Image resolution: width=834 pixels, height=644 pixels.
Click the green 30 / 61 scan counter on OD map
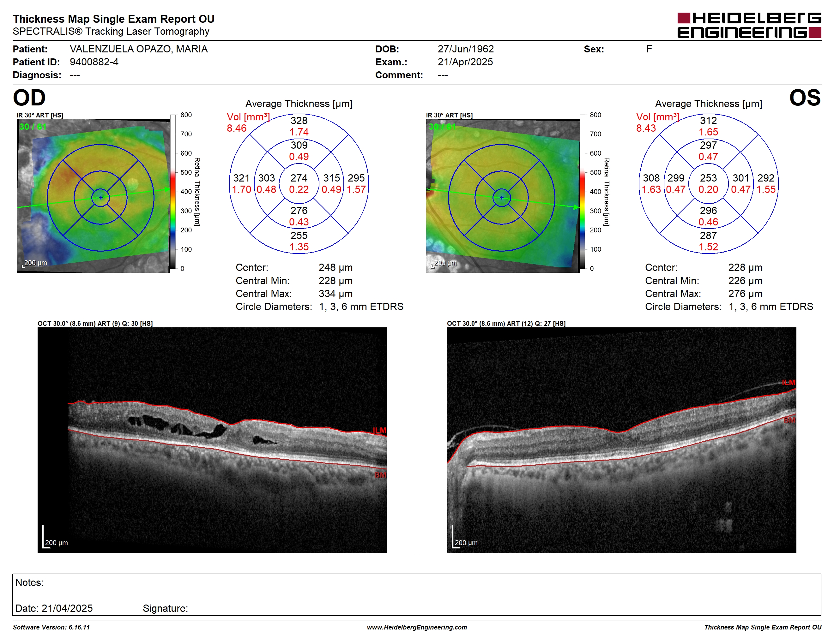33,127
